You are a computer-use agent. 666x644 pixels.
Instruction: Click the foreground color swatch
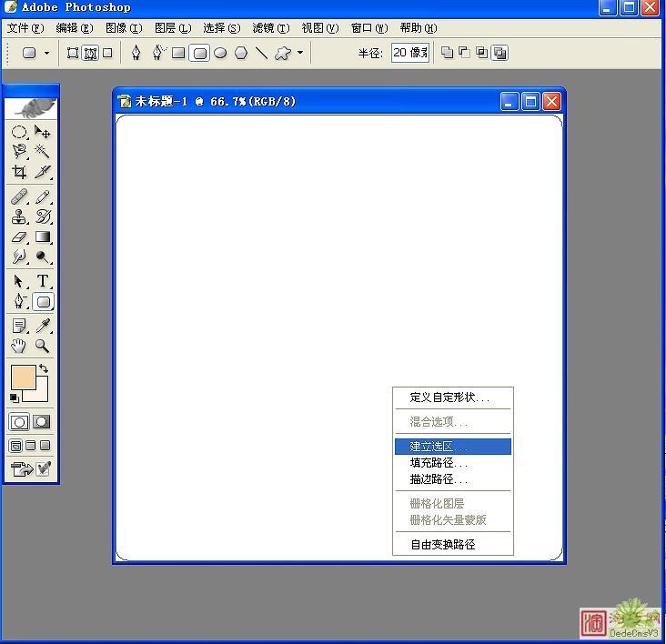[23, 377]
